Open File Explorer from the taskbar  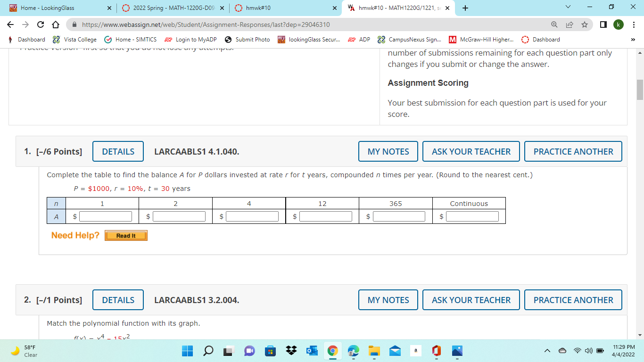tap(374, 351)
